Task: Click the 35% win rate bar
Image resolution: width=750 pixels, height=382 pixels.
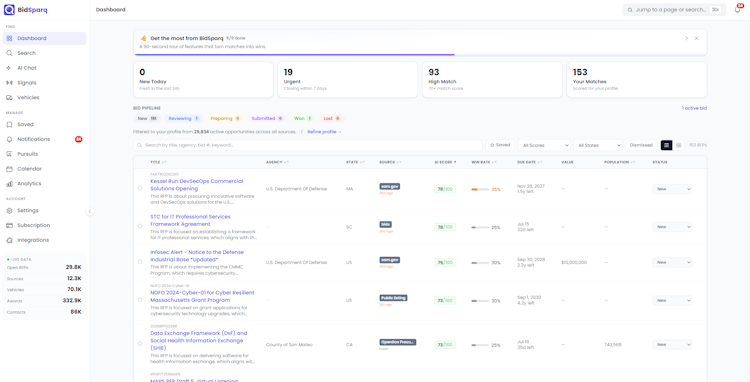Action: (x=480, y=189)
